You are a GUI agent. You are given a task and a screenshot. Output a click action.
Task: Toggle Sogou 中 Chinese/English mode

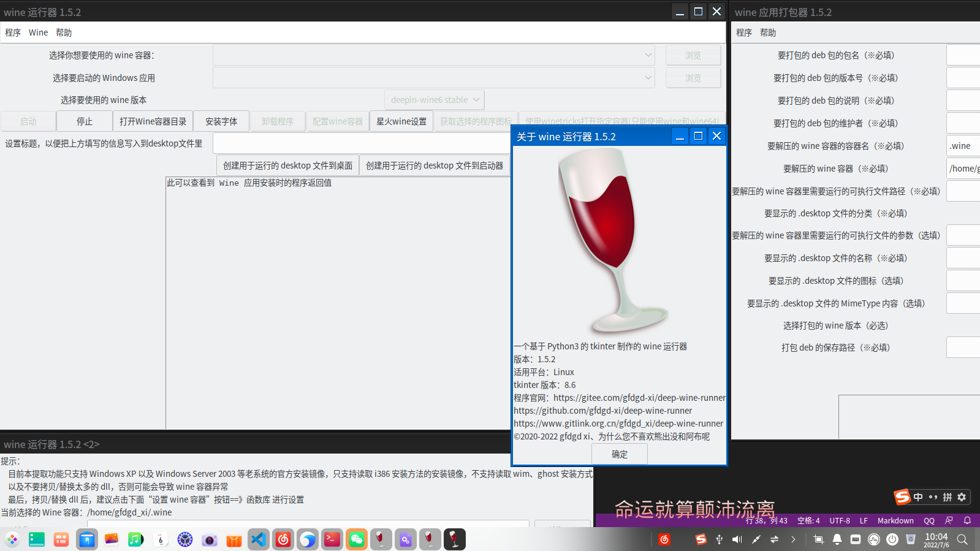pyautogui.click(x=918, y=497)
